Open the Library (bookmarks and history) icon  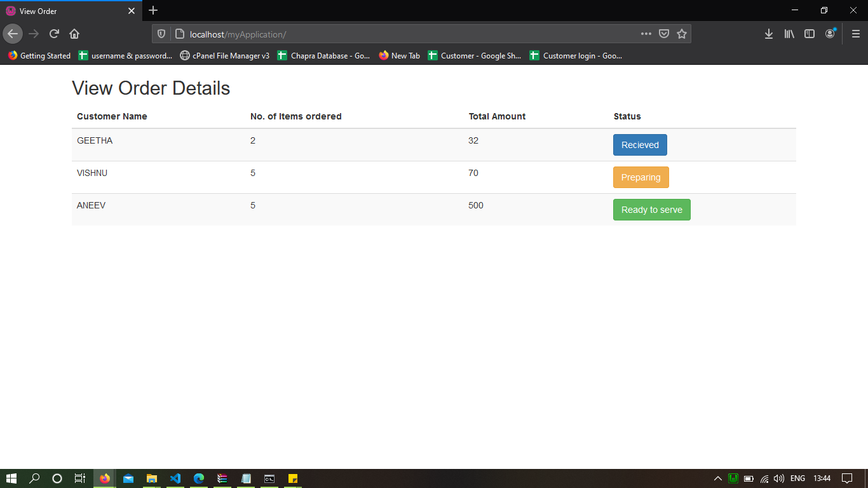[789, 34]
